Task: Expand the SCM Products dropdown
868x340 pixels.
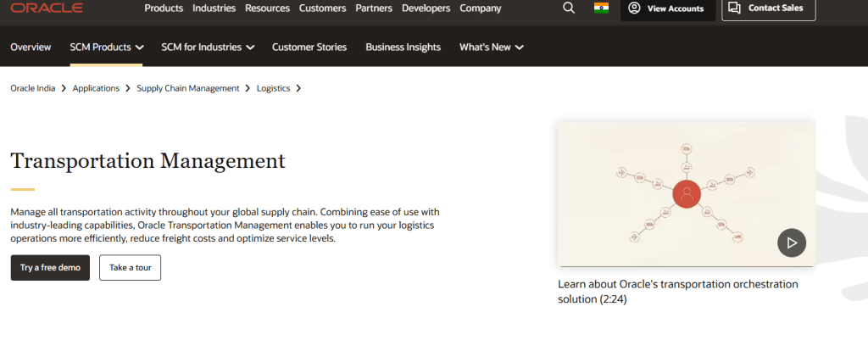Action: (106, 47)
